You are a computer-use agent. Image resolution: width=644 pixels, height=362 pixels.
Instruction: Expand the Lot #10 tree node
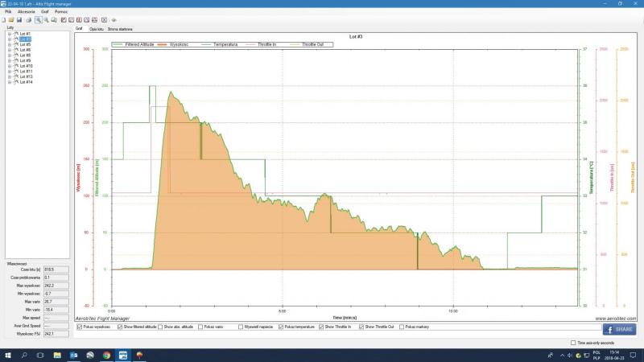point(9,66)
